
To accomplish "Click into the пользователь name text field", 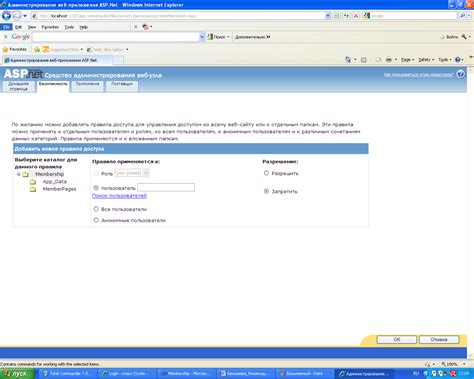I will (166, 187).
